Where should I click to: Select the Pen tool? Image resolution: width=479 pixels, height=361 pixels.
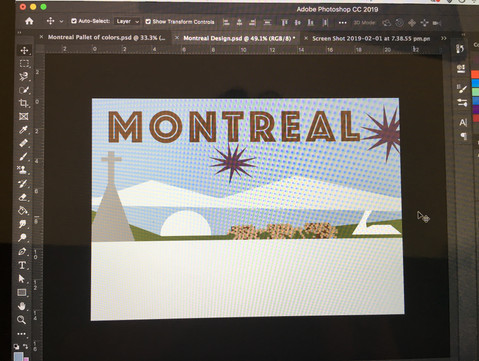coord(22,251)
